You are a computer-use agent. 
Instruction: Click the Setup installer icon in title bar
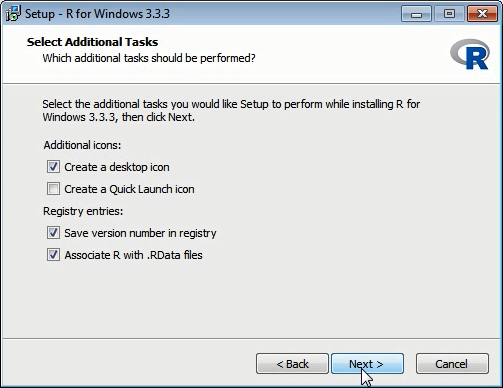click(x=13, y=14)
